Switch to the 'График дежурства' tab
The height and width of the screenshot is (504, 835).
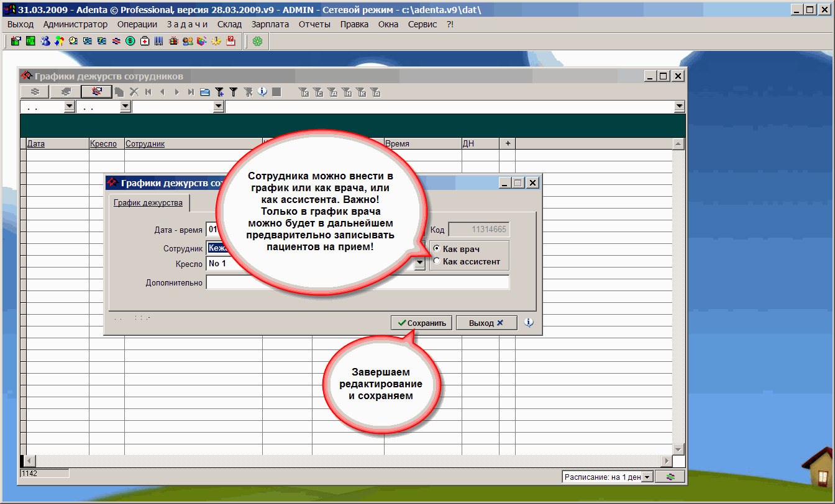coord(148,203)
